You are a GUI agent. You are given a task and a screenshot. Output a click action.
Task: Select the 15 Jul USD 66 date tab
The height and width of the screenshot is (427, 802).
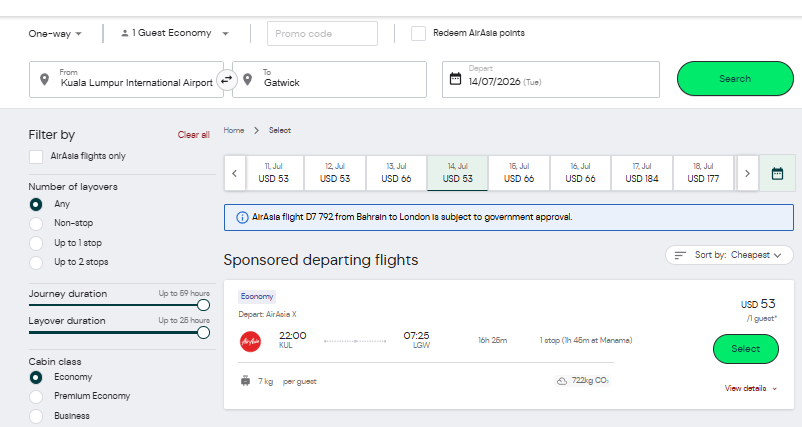click(519, 173)
